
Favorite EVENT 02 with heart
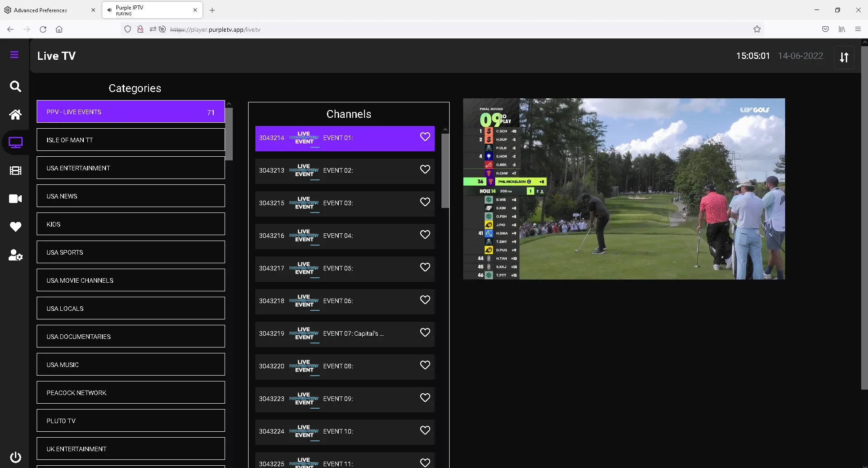coord(425,169)
